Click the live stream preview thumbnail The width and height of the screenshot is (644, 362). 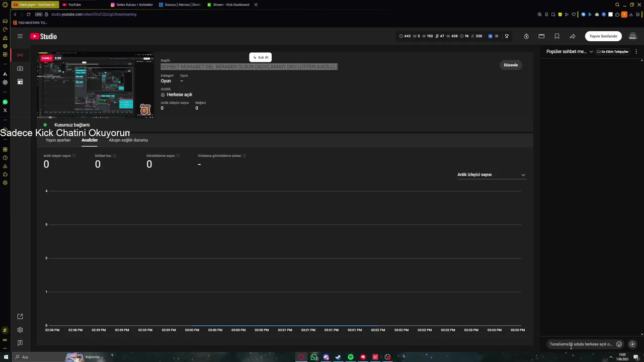point(96,85)
